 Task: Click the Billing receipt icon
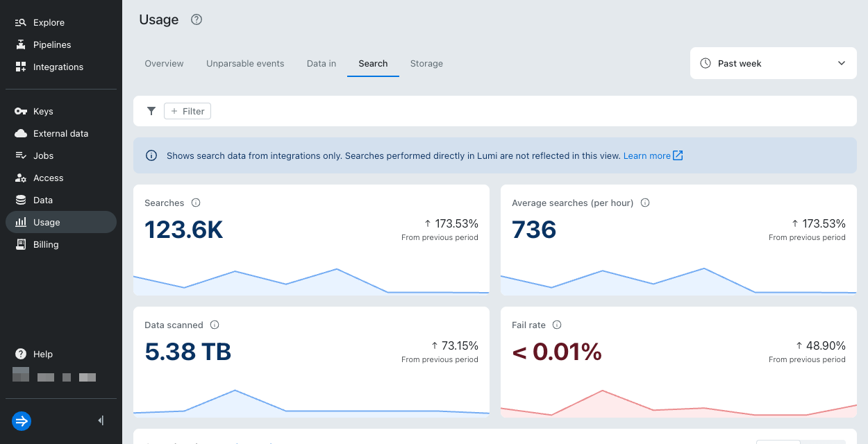[21, 244]
